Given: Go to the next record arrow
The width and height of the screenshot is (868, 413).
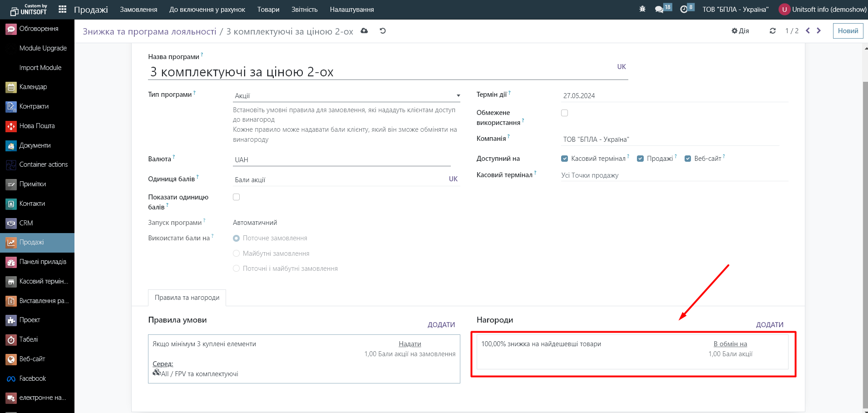Looking at the screenshot, I should [819, 31].
